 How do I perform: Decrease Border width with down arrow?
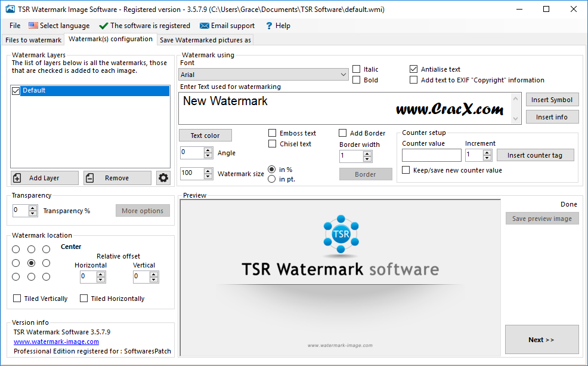(x=367, y=158)
